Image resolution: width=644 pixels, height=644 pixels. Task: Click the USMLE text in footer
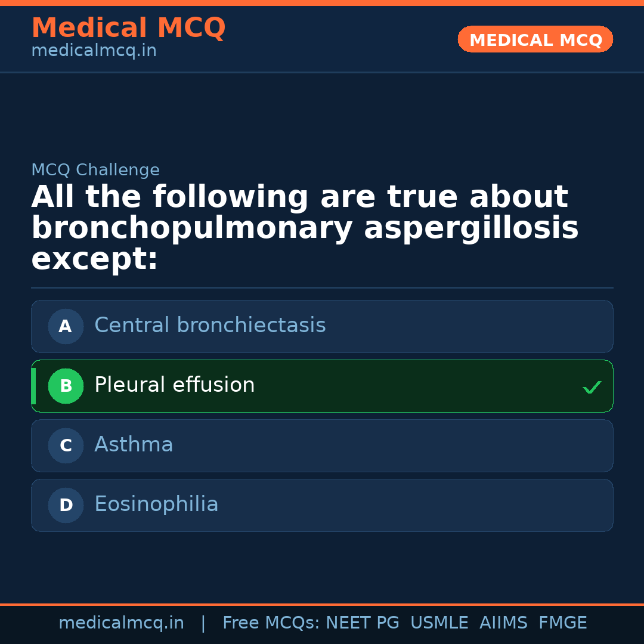(439, 623)
